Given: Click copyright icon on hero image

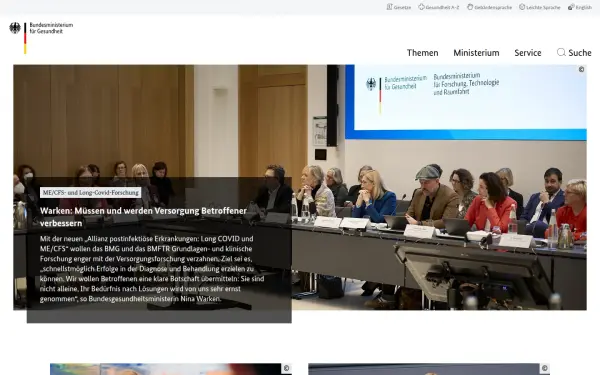Looking at the screenshot, I should coord(581,69).
